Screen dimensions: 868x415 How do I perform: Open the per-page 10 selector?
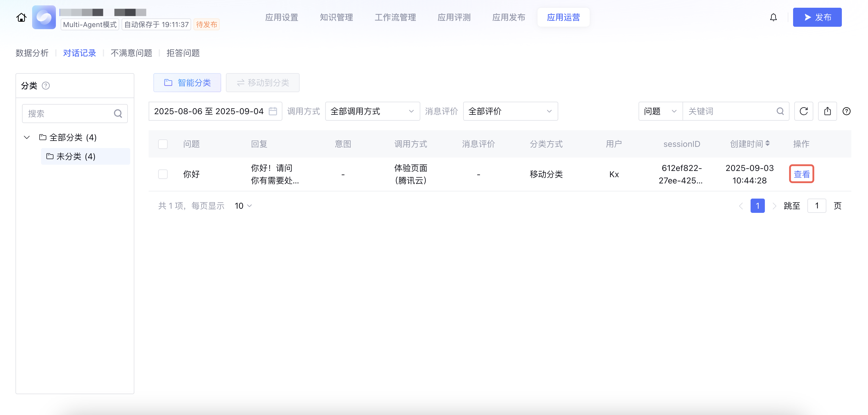[x=243, y=206]
